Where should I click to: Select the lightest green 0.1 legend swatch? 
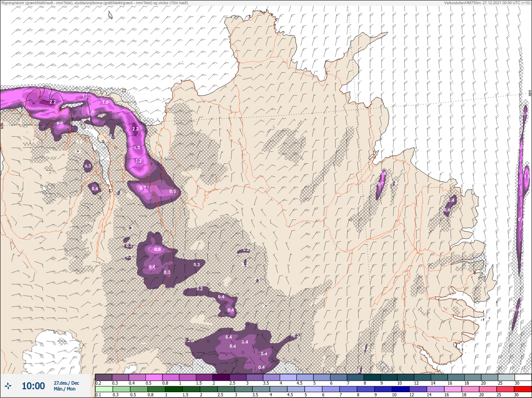coord(103,389)
